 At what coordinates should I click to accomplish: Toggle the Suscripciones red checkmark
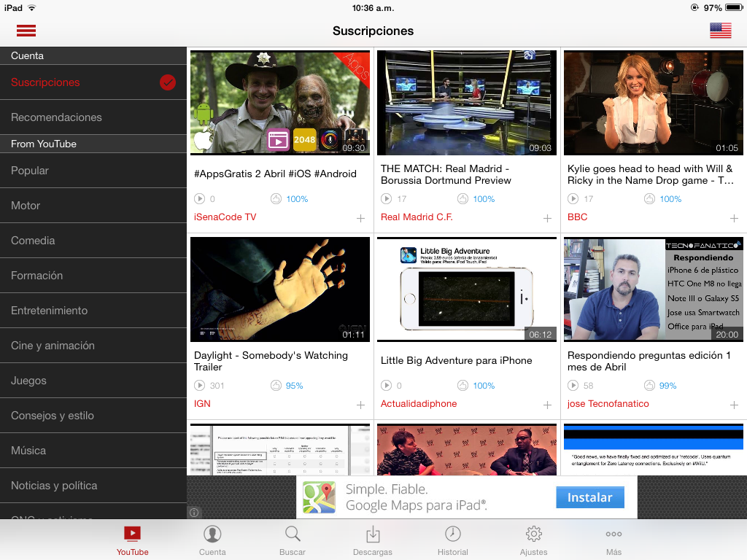pyautogui.click(x=168, y=82)
